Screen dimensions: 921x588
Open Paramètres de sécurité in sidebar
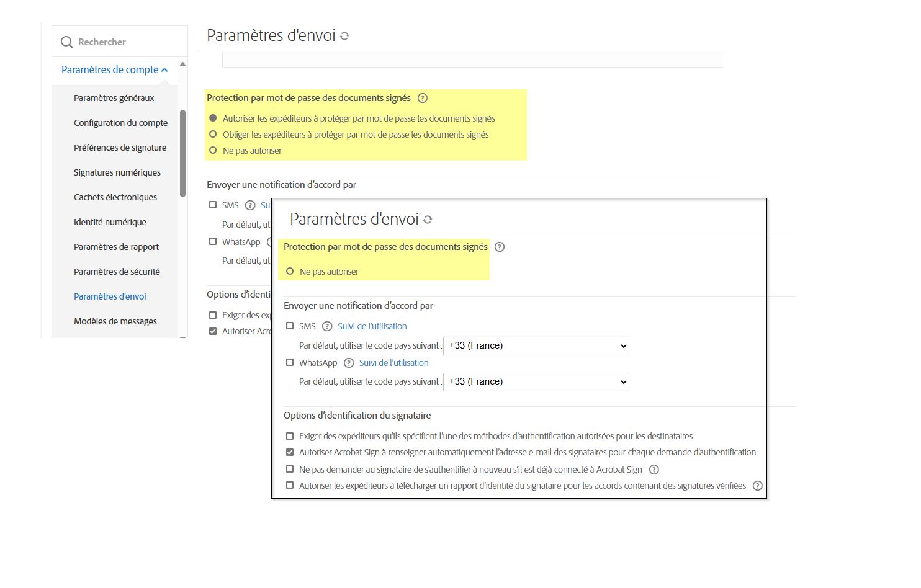click(117, 272)
